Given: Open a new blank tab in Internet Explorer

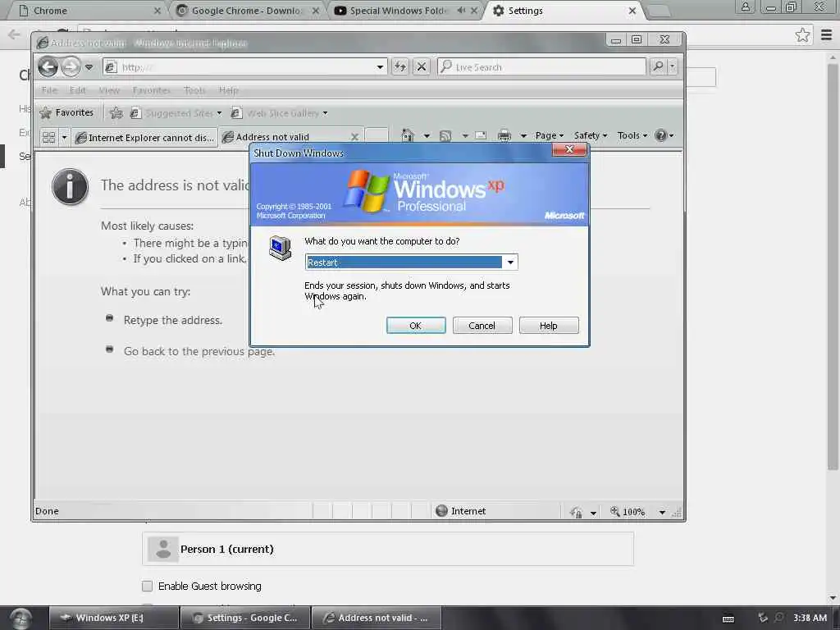Looking at the screenshot, I should pyautogui.click(x=376, y=136).
